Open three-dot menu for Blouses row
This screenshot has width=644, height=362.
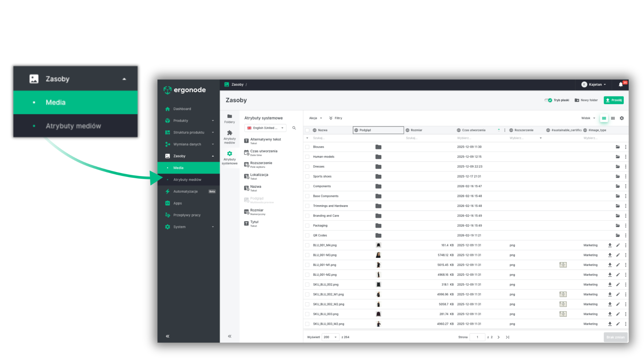(x=625, y=147)
